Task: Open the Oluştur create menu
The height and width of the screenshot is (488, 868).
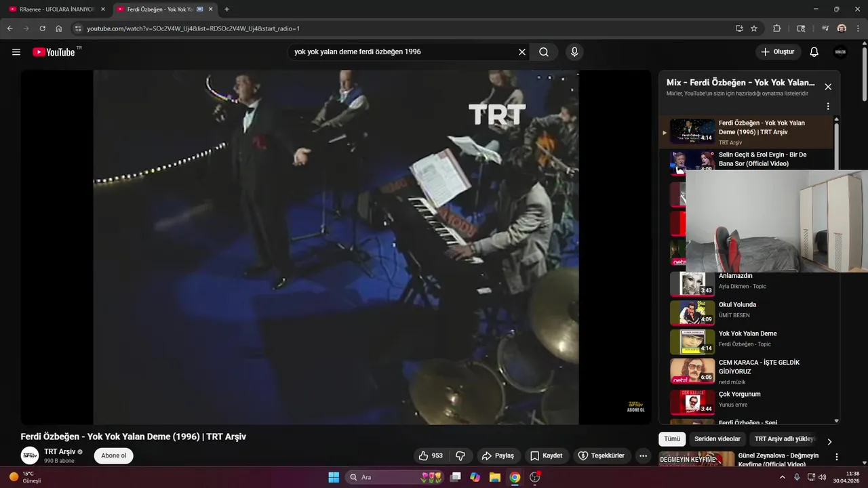Action: pos(778,52)
